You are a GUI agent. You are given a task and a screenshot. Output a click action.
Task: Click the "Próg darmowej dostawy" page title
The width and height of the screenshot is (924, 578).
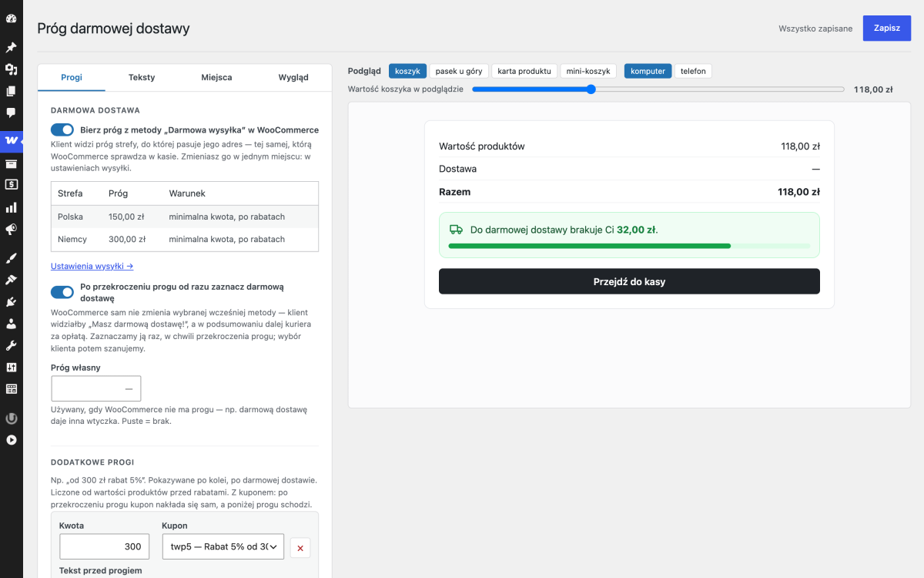pos(113,29)
